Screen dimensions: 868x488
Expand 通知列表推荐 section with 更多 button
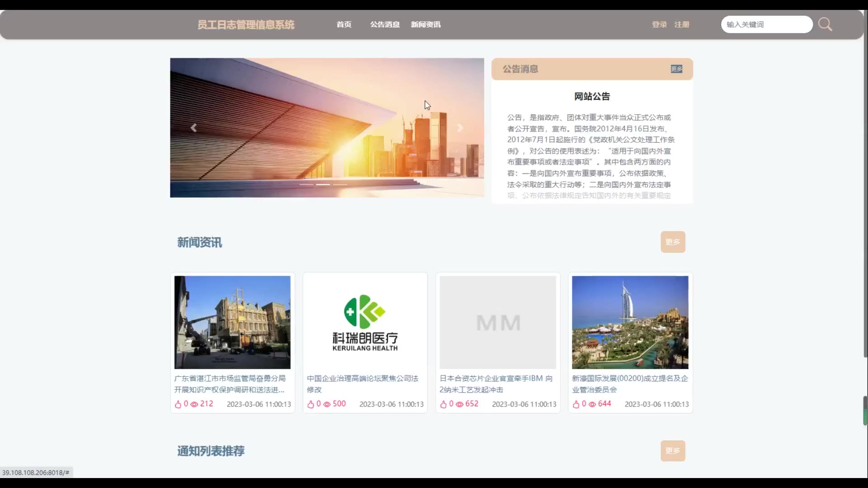tap(672, 451)
